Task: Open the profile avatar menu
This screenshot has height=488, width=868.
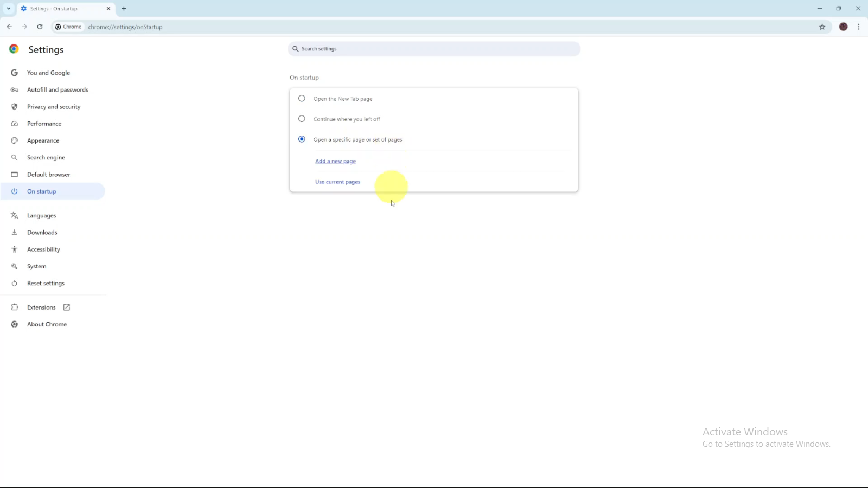Action: pos(843,27)
